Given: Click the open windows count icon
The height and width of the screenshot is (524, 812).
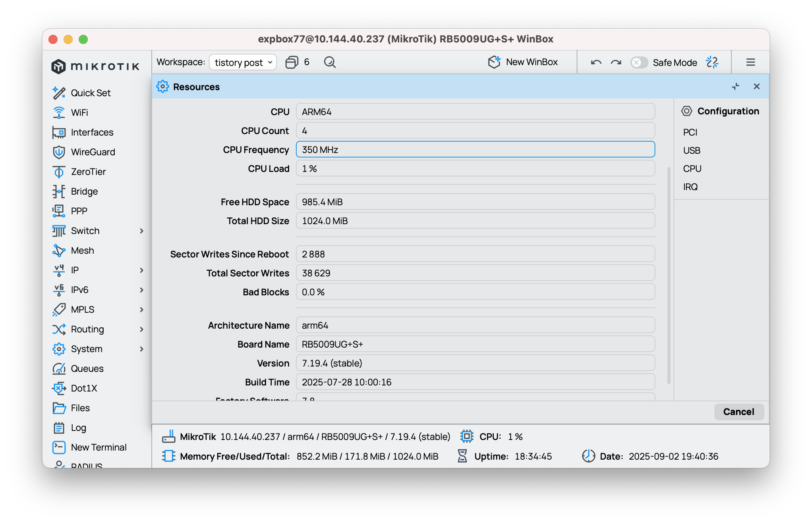Looking at the screenshot, I should (292, 62).
